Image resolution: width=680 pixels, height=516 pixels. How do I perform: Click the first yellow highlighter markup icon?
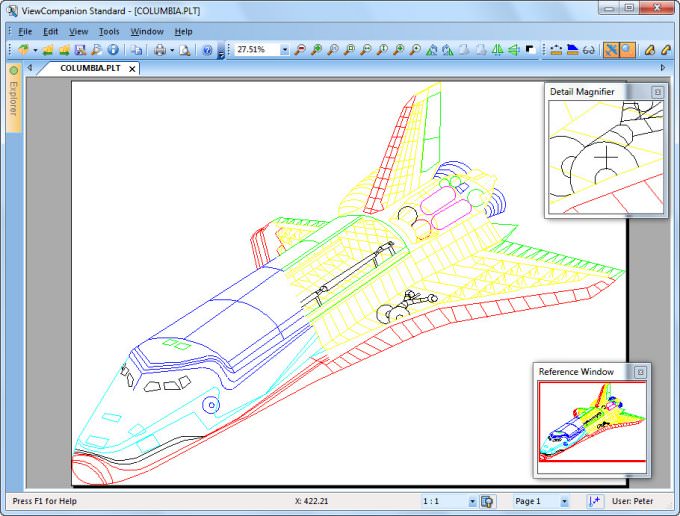pyautogui.click(x=650, y=50)
